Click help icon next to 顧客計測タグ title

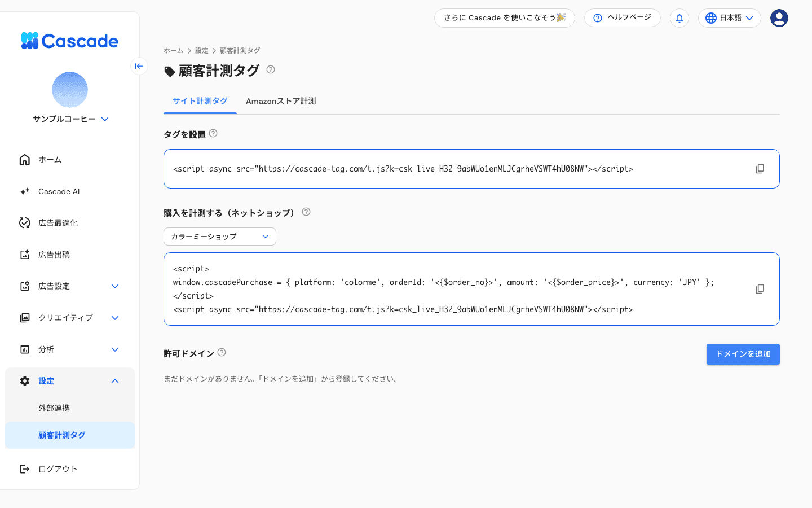[x=271, y=69]
